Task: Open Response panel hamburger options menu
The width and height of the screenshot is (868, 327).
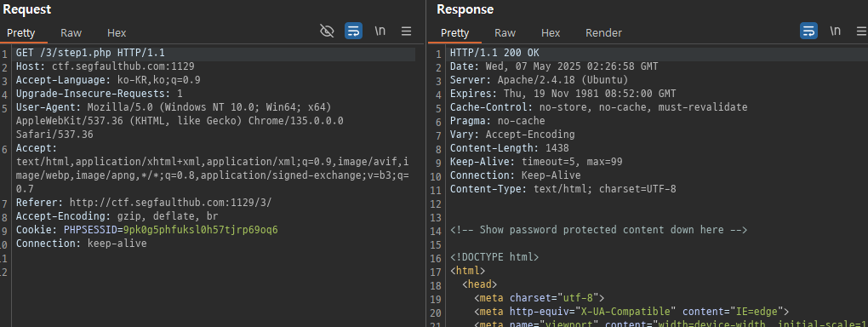Action: pyautogui.click(x=861, y=31)
